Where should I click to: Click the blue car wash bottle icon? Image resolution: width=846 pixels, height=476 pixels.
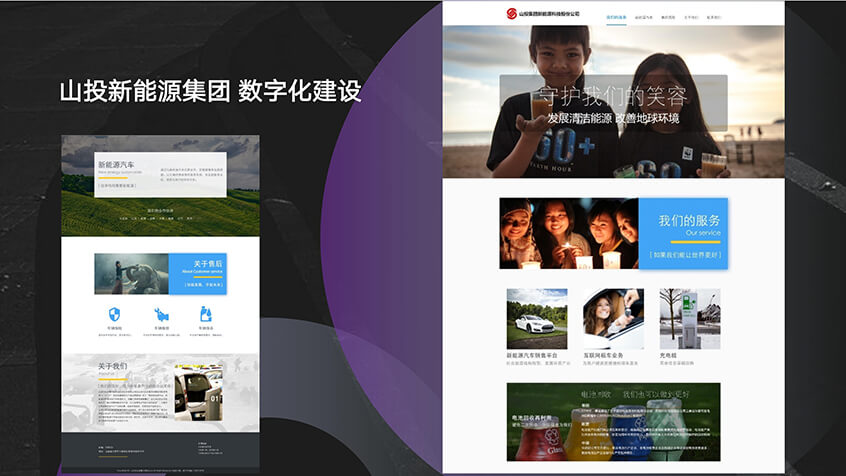pos(206,314)
